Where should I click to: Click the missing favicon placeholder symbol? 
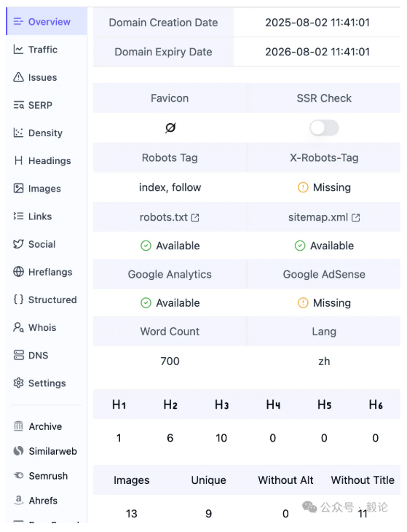(170, 128)
